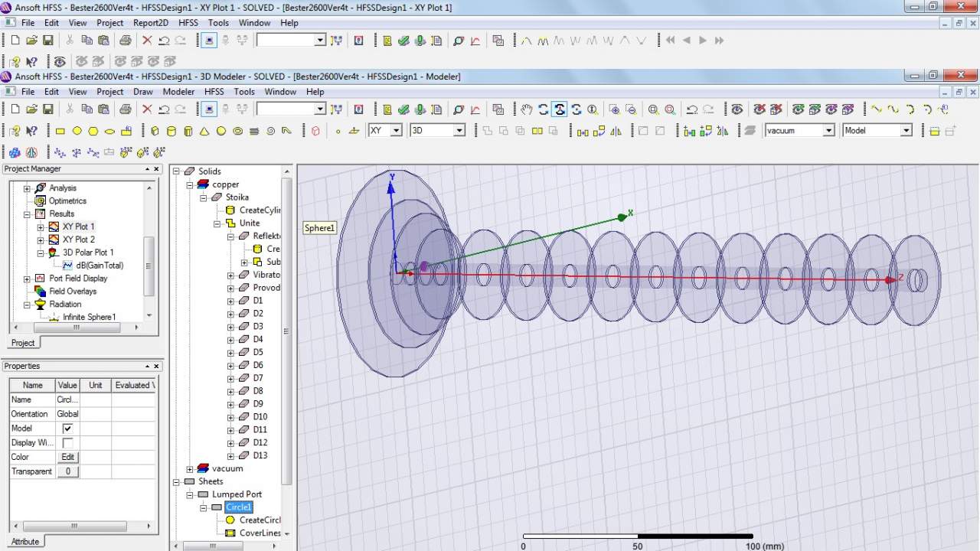Open the XY drawing plane dropdown
The image size is (980, 551).
click(x=396, y=131)
